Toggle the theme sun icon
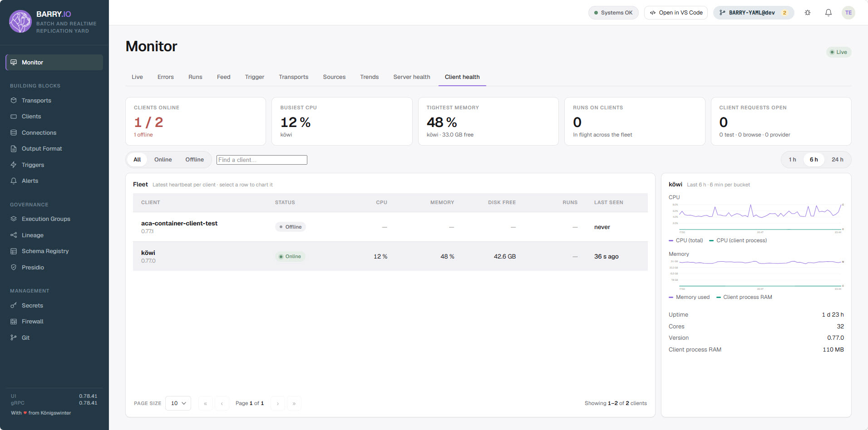Screen dimensions: 868x430 [x=808, y=13]
